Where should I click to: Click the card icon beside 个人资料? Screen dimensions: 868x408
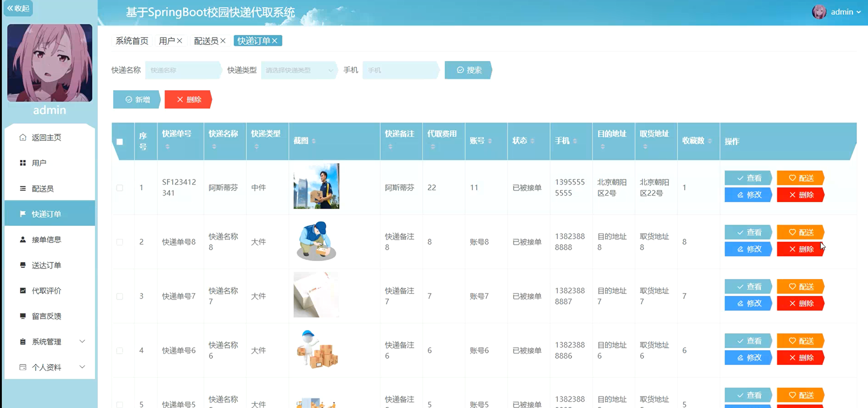(x=23, y=367)
